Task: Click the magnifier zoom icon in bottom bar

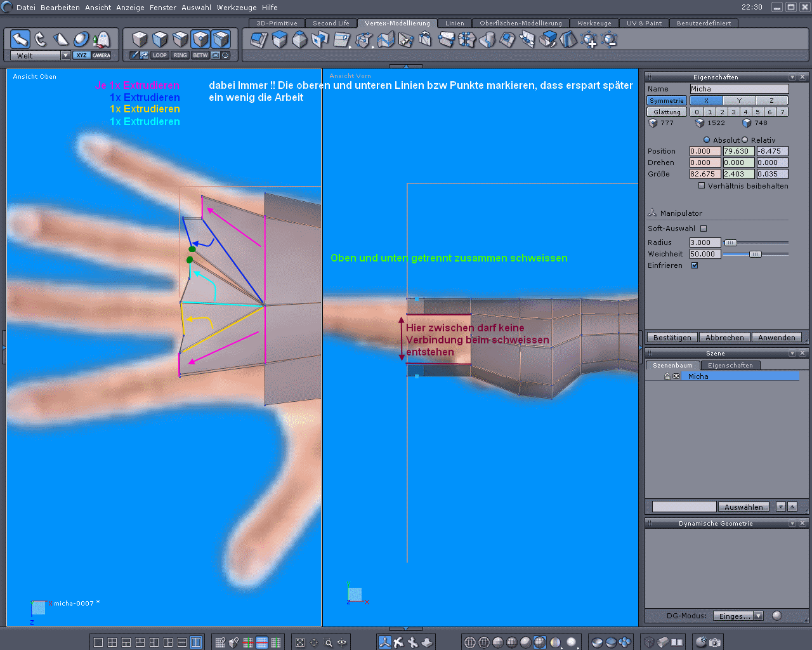Action: click(328, 642)
